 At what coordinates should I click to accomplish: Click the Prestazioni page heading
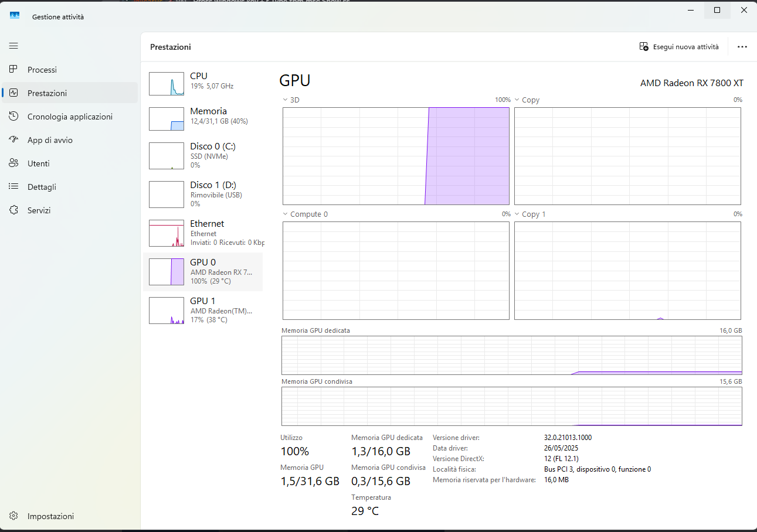coord(171,47)
